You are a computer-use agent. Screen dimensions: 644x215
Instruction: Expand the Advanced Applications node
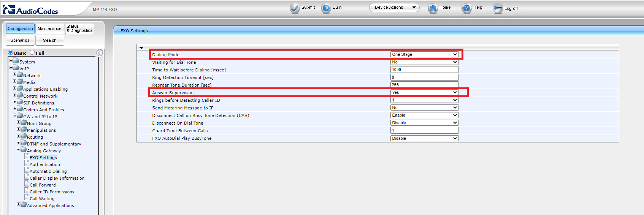(19, 204)
